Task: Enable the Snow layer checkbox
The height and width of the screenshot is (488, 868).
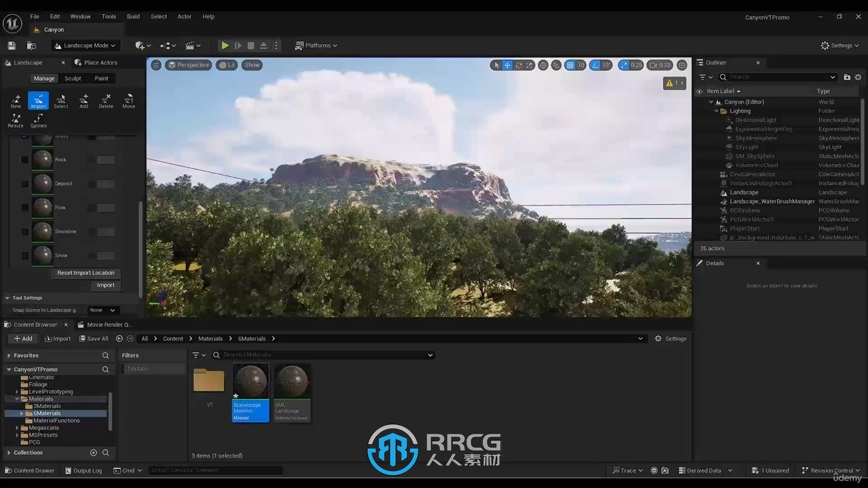Action: tap(25, 256)
